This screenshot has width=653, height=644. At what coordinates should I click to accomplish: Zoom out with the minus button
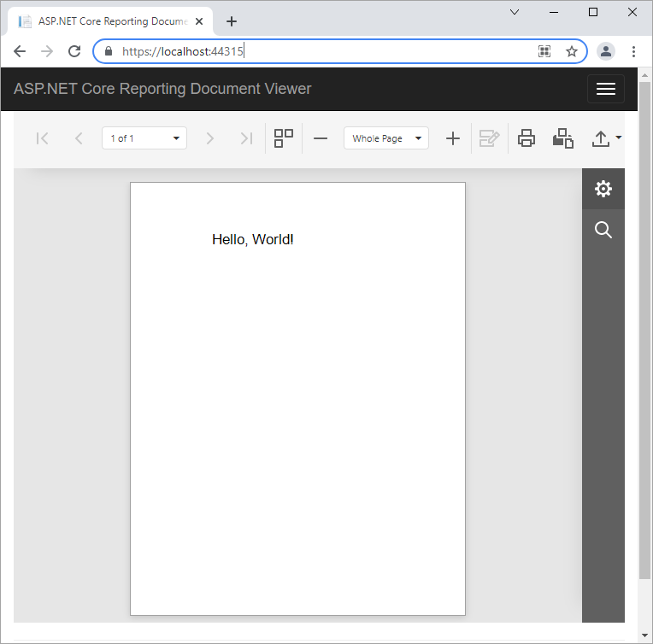coord(321,138)
